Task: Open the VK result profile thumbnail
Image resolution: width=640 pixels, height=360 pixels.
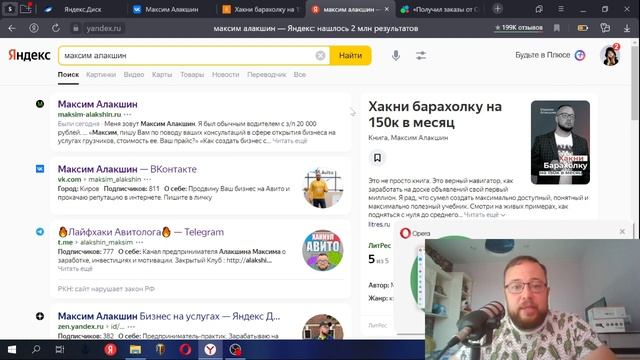Action: [322, 188]
